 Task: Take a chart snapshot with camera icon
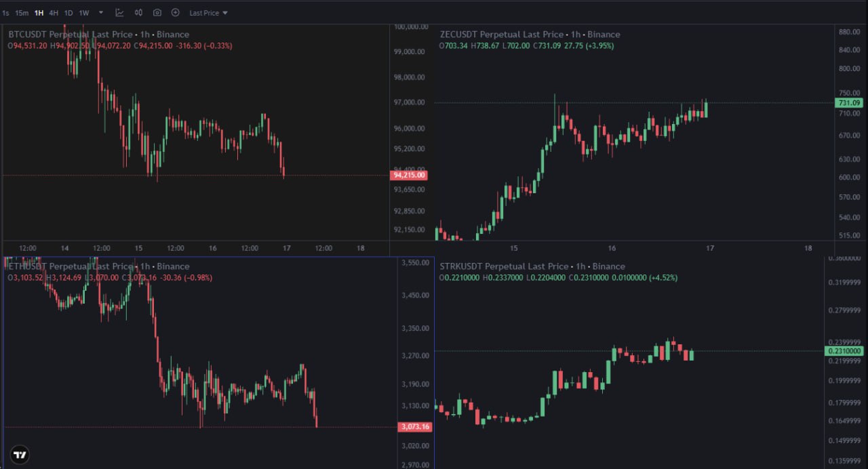pyautogui.click(x=157, y=12)
